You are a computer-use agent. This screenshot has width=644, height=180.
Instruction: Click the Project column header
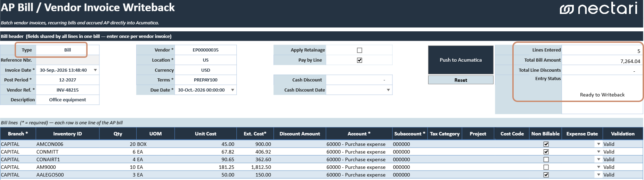point(478,134)
